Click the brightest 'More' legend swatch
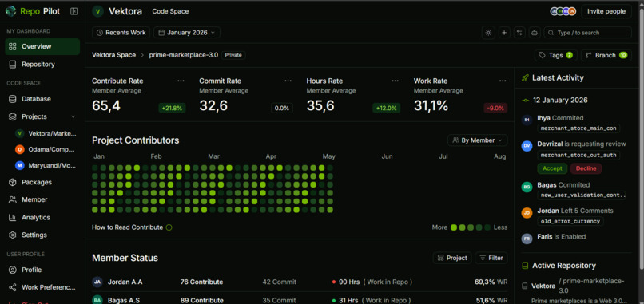644x304 pixels. pos(454,227)
